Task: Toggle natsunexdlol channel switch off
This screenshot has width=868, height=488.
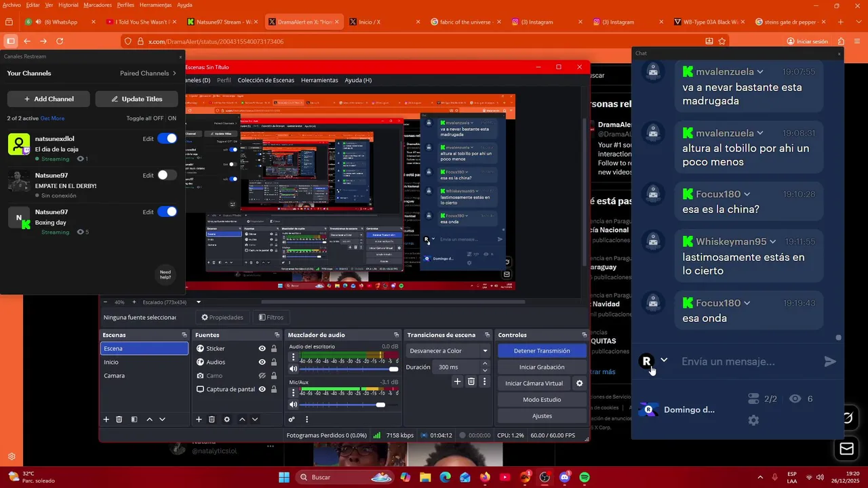Action: coord(167,138)
